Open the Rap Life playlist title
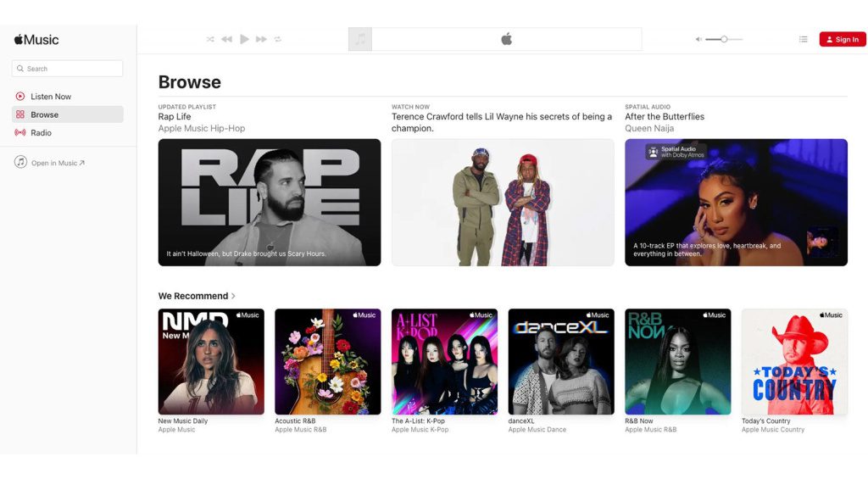 click(175, 117)
